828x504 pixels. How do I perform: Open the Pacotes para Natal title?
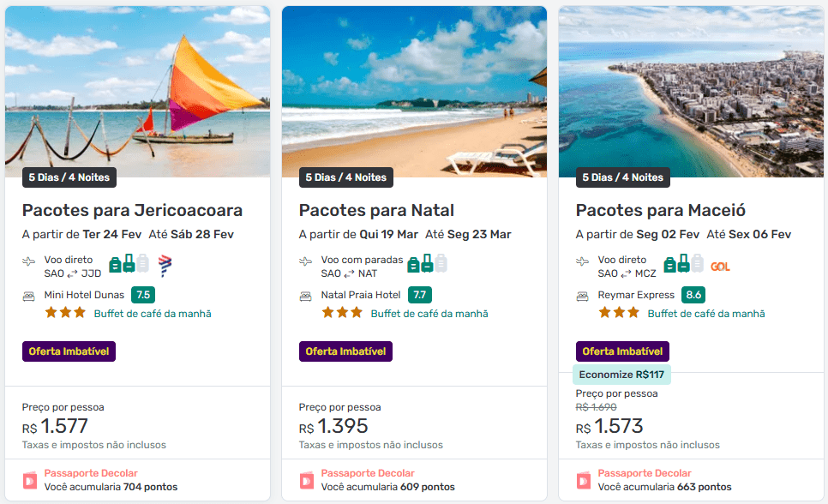click(376, 210)
